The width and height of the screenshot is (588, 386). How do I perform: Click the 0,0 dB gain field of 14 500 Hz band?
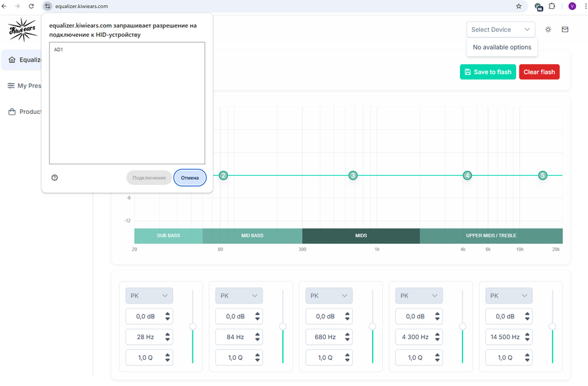pos(509,316)
